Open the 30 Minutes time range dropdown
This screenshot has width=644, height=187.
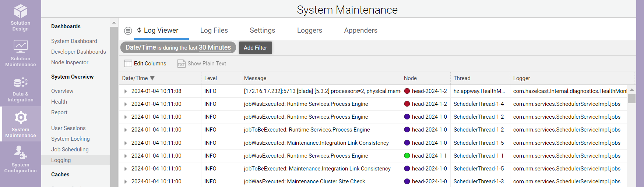tap(215, 47)
